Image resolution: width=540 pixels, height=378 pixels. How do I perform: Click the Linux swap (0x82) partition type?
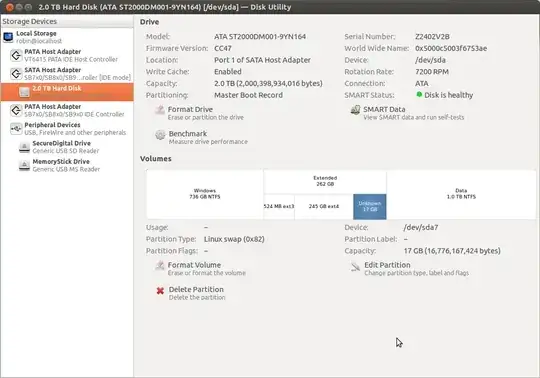pyautogui.click(x=234, y=239)
